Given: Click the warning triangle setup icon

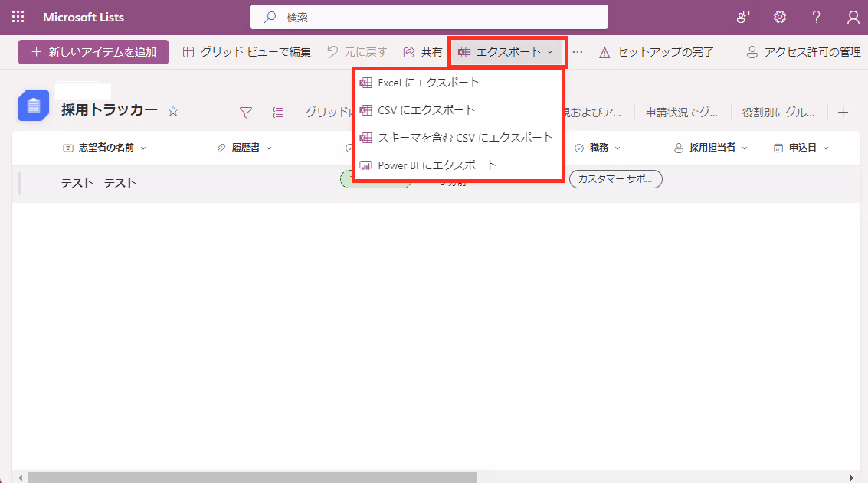Looking at the screenshot, I should 604,53.
